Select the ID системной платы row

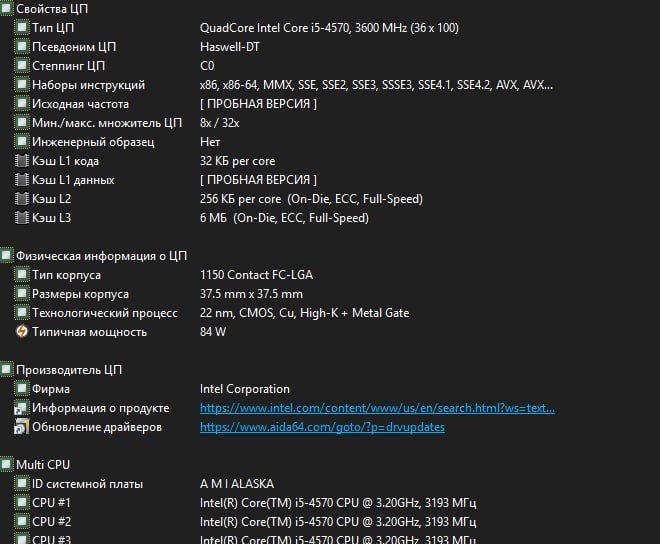point(87,484)
